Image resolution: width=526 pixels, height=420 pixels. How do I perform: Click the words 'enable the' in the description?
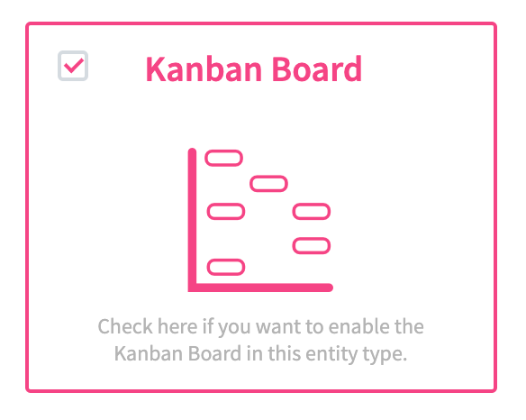(376, 326)
